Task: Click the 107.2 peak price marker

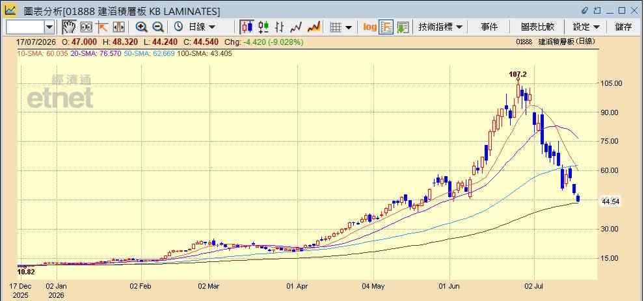Action: [x=518, y=74]
